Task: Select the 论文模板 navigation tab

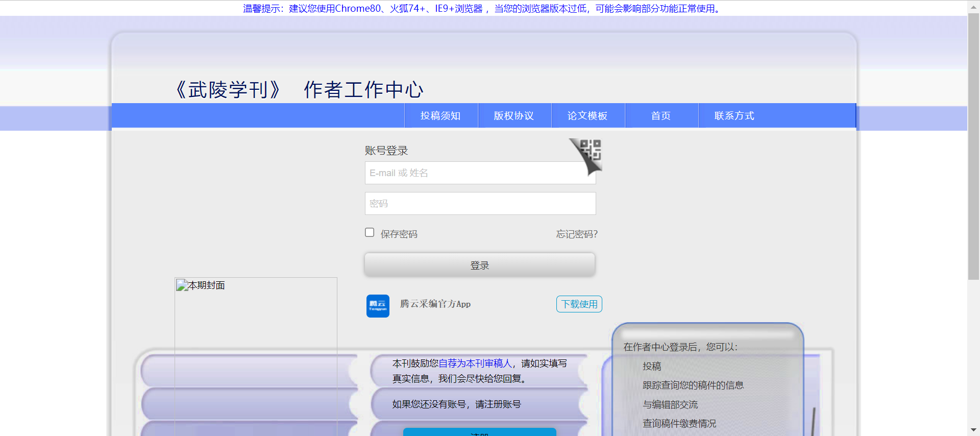Action: click(587, 116)
